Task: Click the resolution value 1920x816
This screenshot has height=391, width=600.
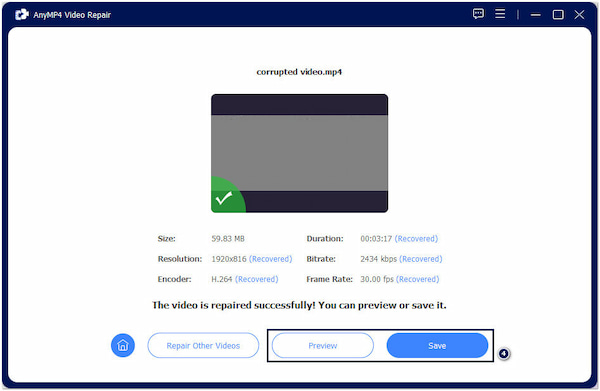Action: 229,259
